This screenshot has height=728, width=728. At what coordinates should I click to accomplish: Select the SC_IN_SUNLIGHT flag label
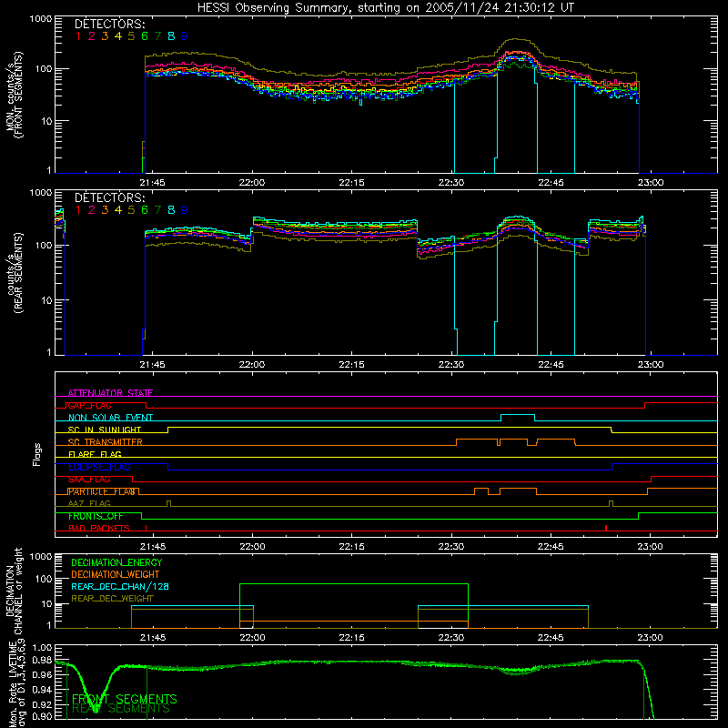[105, 430]
